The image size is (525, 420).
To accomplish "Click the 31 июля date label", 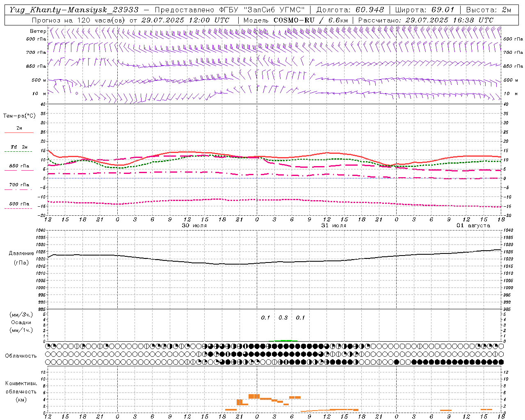I will click(333, 226).
